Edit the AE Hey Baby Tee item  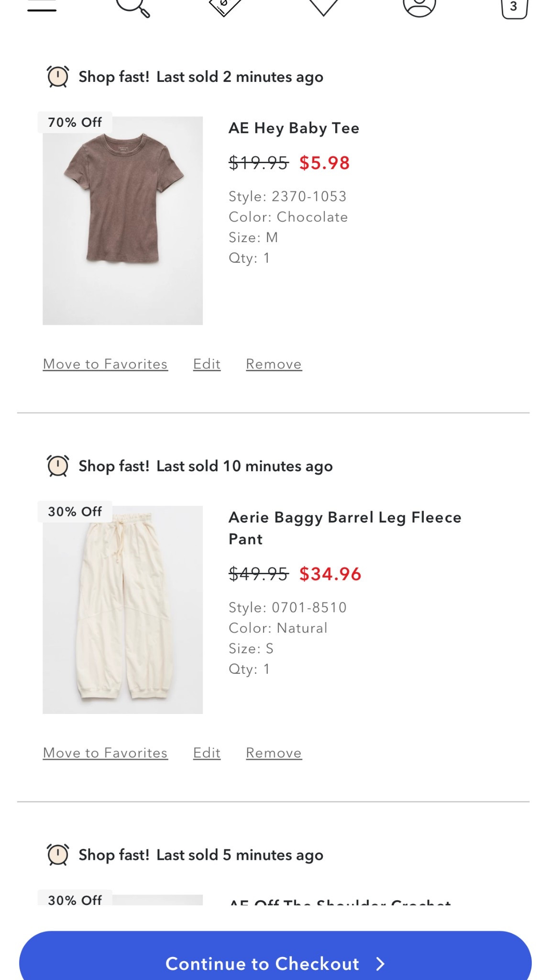click(206, 364)
